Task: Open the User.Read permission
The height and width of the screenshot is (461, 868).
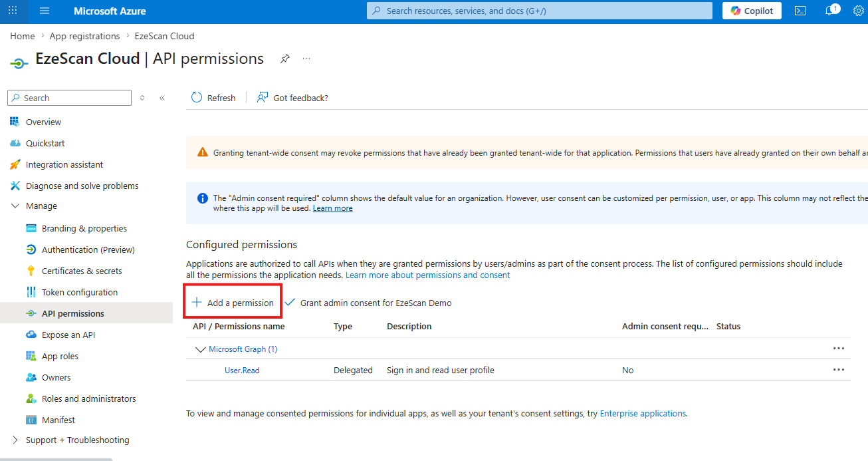Action: (x=242, y=371)
